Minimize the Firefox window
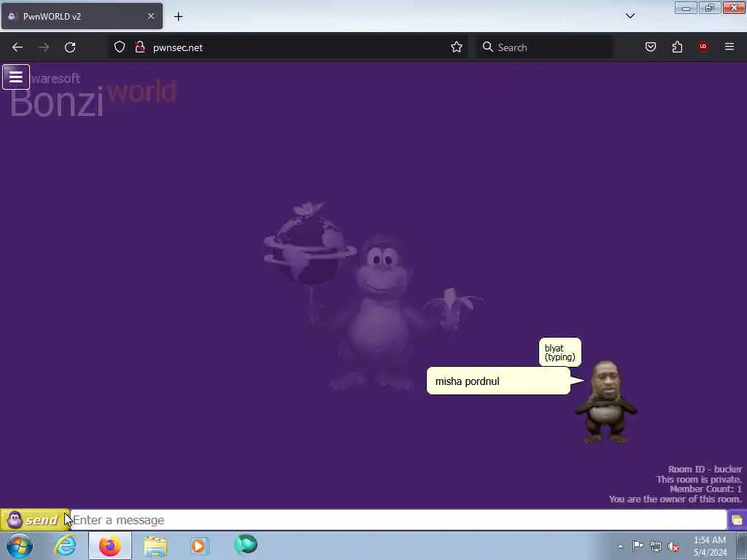 686,8
